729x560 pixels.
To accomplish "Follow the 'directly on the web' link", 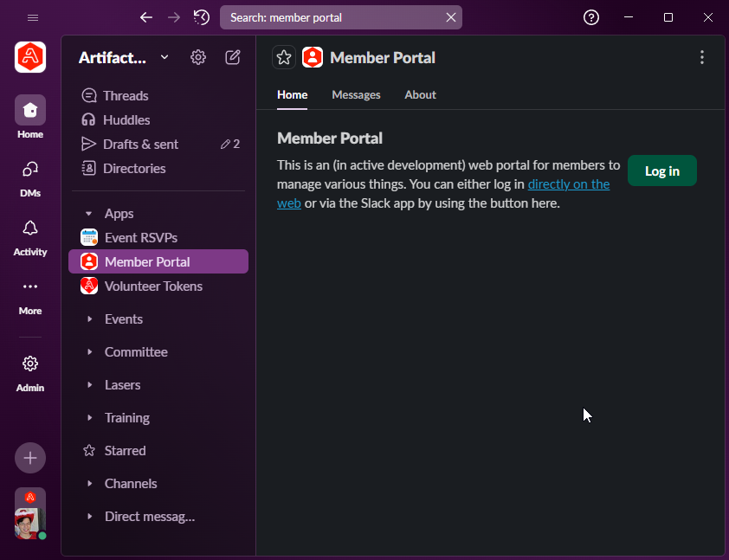I will (569, 183).
